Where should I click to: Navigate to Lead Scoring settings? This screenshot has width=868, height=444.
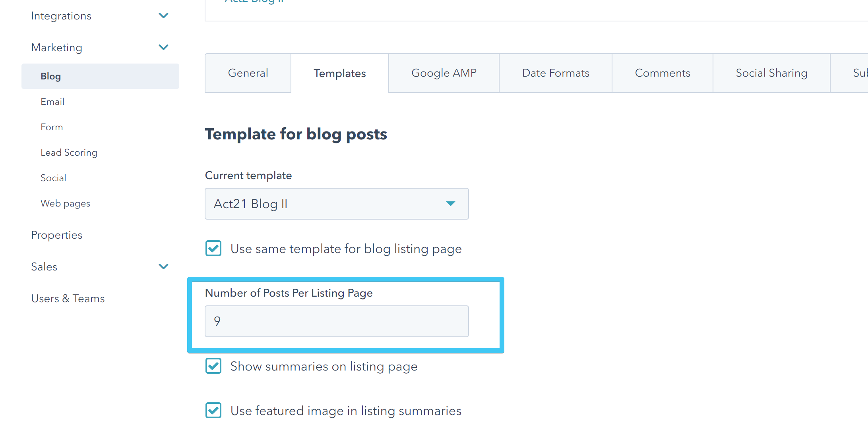(69, 152)
